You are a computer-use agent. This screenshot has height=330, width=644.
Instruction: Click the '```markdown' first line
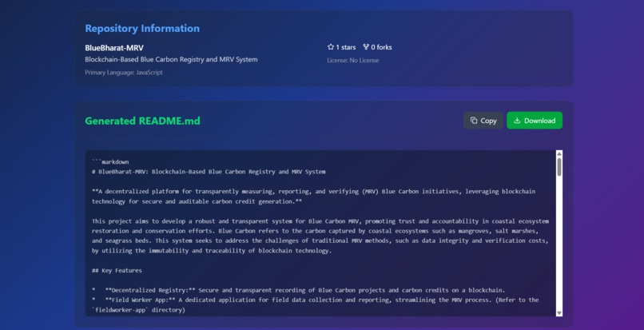point(110,162)
